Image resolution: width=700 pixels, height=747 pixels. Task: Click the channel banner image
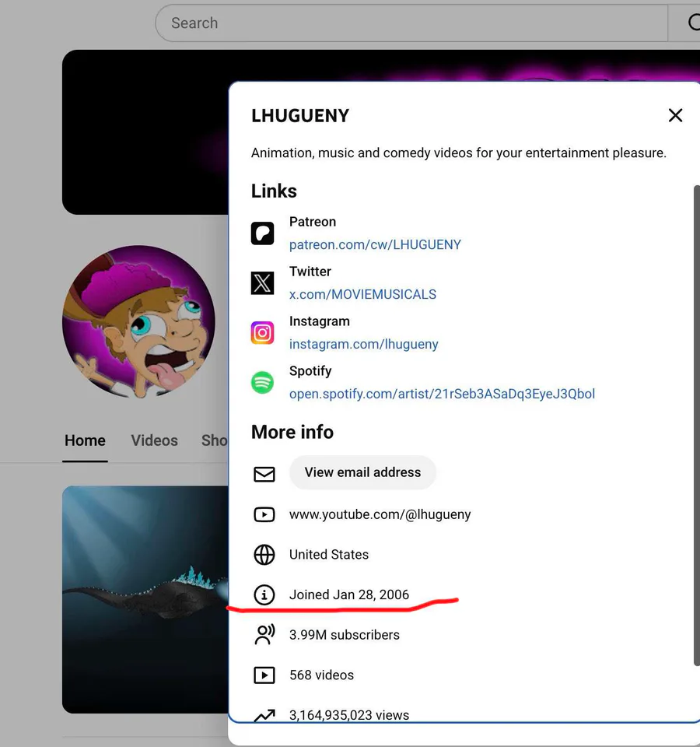[145, 132]
